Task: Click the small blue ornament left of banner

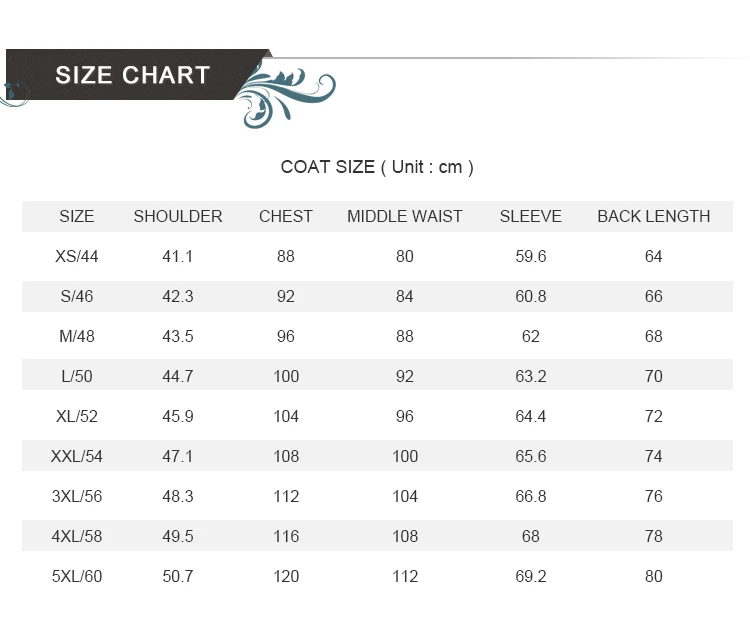Action: (14, 94)
